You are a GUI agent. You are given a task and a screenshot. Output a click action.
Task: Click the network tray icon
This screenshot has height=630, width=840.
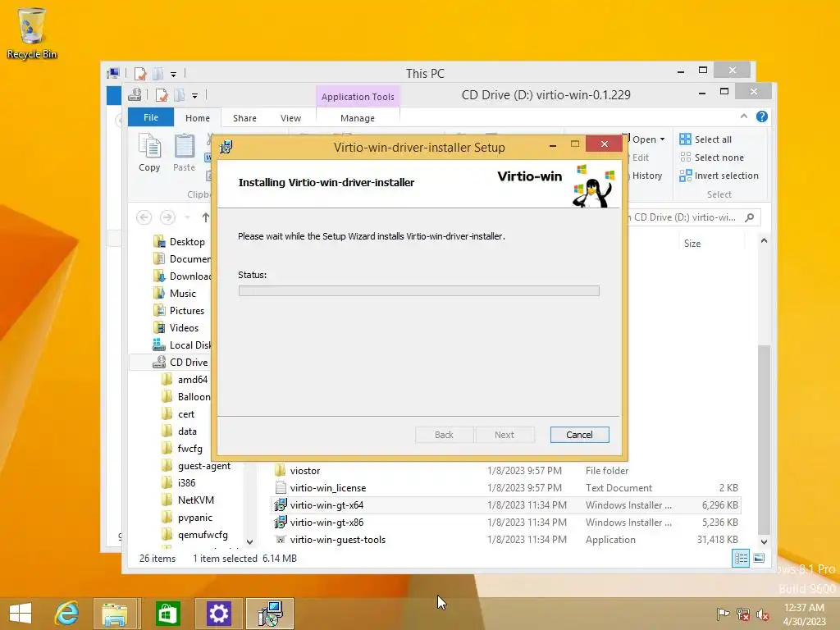click(743, 614)
